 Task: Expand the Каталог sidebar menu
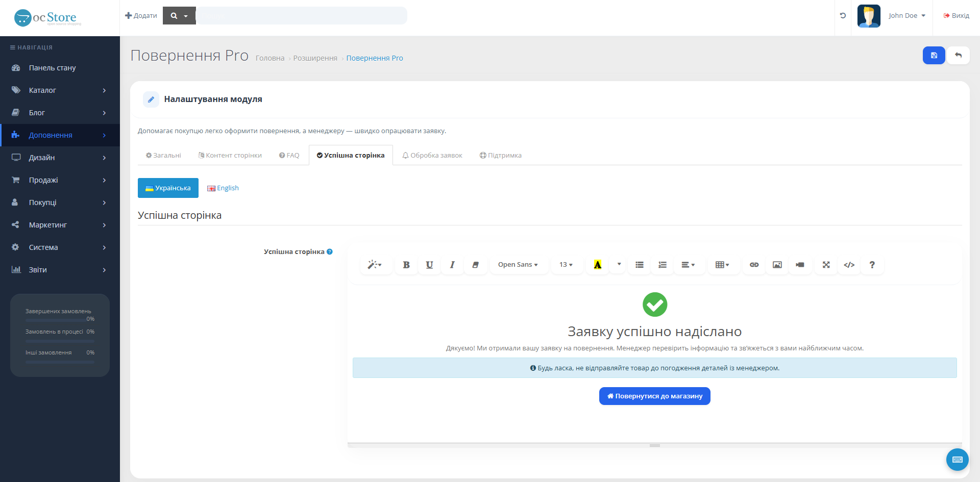pyautogui.click(x=60, y=90)
